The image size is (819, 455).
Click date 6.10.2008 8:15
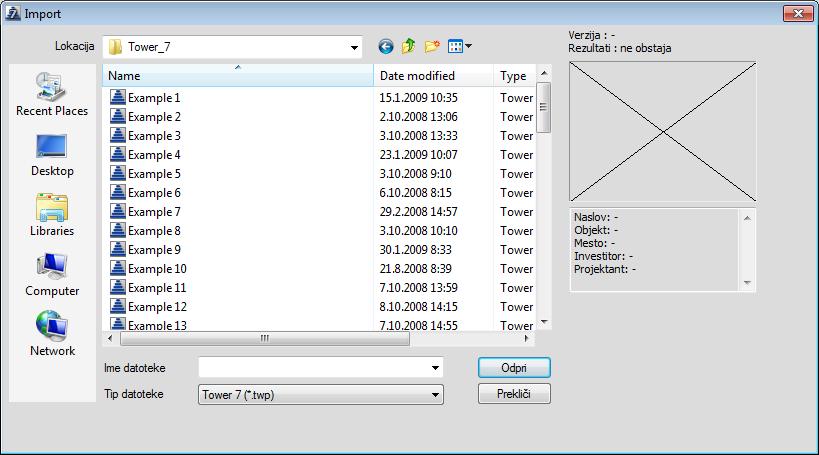click(x=415, y=193)
